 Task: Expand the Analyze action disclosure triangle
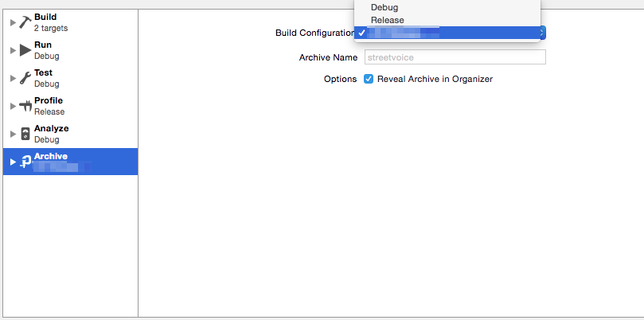[x=13, y=134]
